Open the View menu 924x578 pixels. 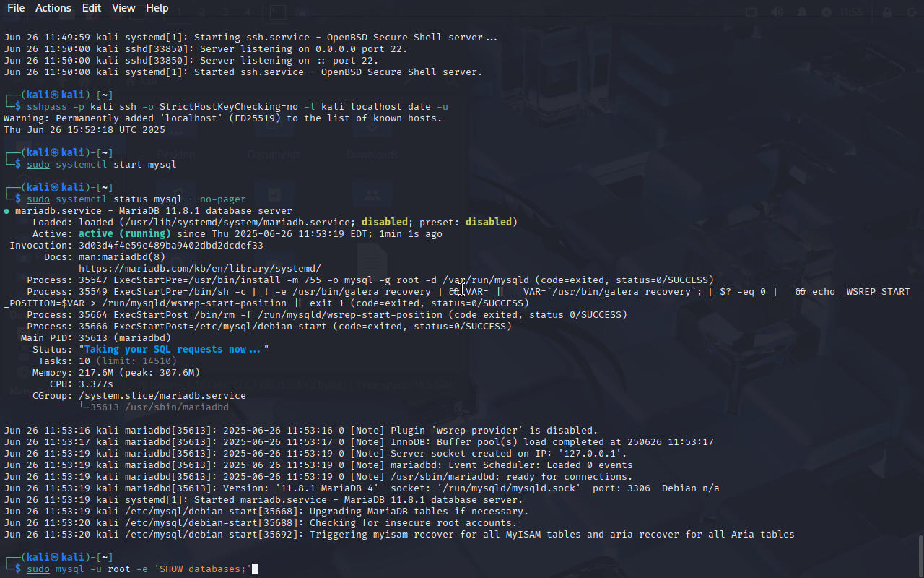(123, 8)
